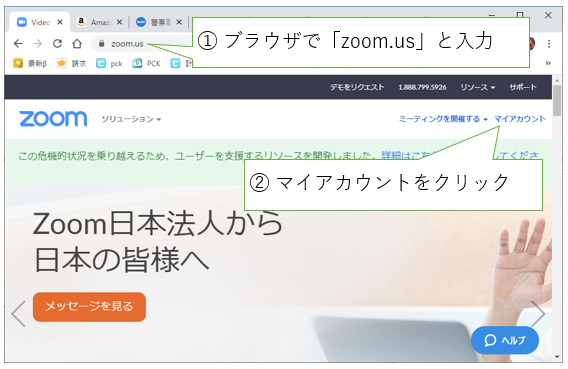Click scrollbar up arrow
Viewport: 568px width, 369px height.
coord(557,80)
